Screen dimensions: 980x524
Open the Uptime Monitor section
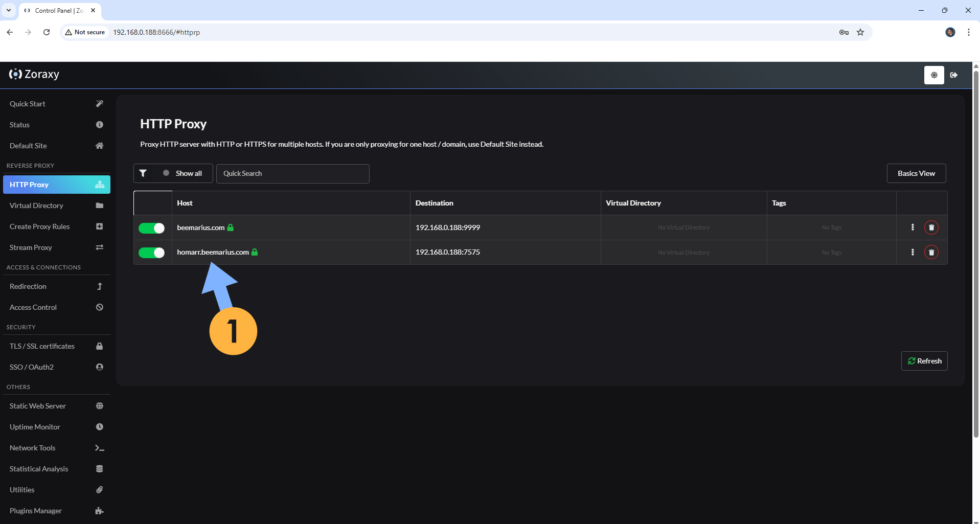click(35, 427)
